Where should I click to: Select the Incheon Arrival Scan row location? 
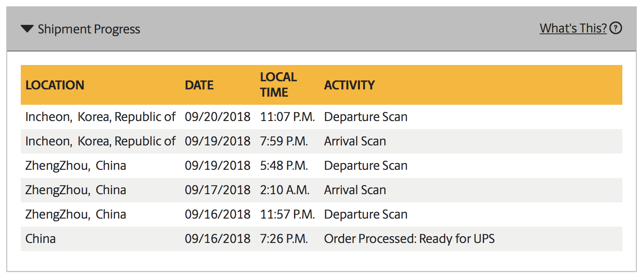pos(100,141)
